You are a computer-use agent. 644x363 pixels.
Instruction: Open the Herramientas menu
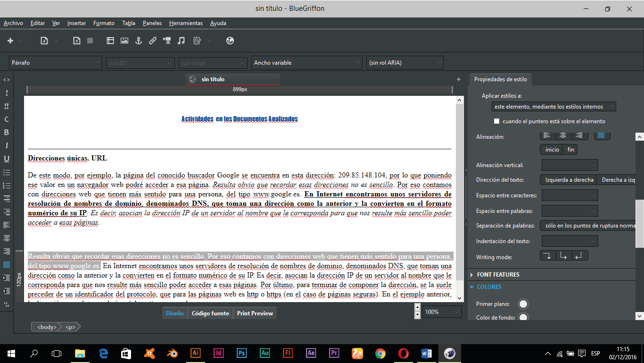pos(186,23)
